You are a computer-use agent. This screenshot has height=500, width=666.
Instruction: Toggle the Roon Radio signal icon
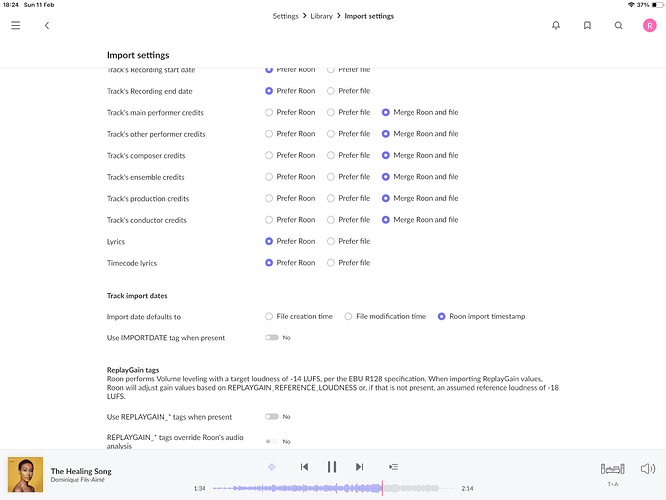[x=272, y=467]
